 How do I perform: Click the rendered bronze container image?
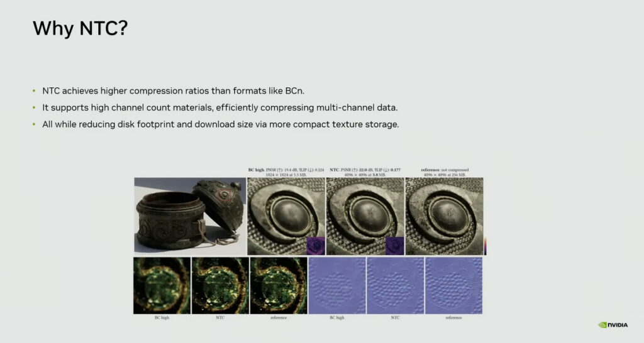(190, 215)
